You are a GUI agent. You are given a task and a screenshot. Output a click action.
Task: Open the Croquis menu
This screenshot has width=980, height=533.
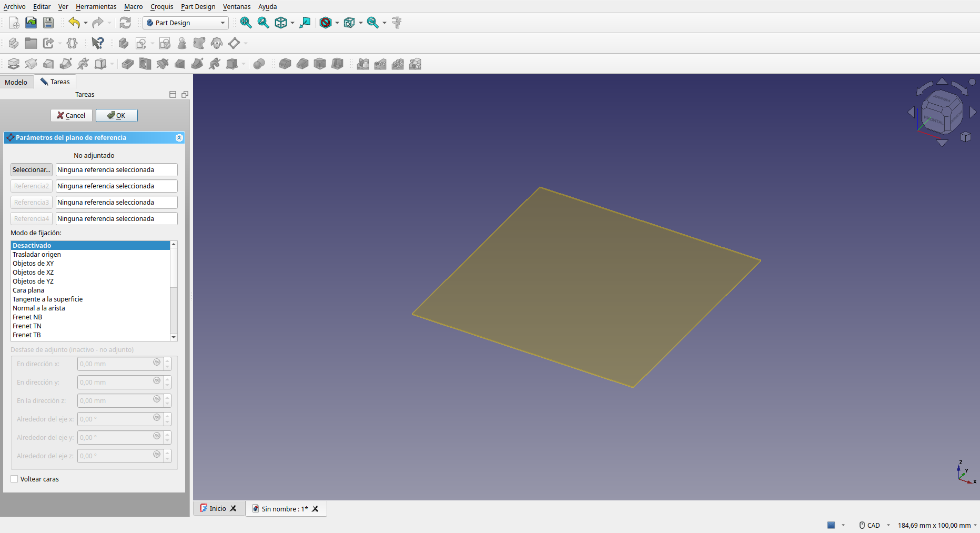click(x=161, y=6)
